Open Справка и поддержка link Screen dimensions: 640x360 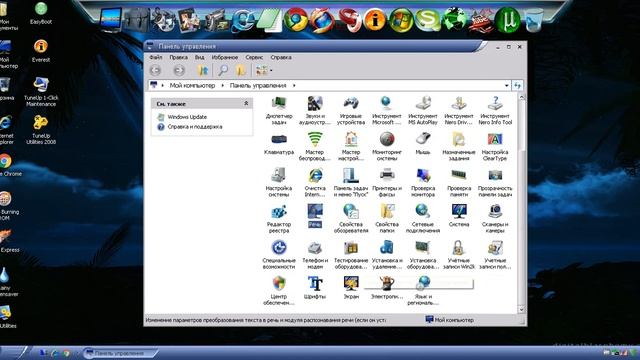pos(195,127)
